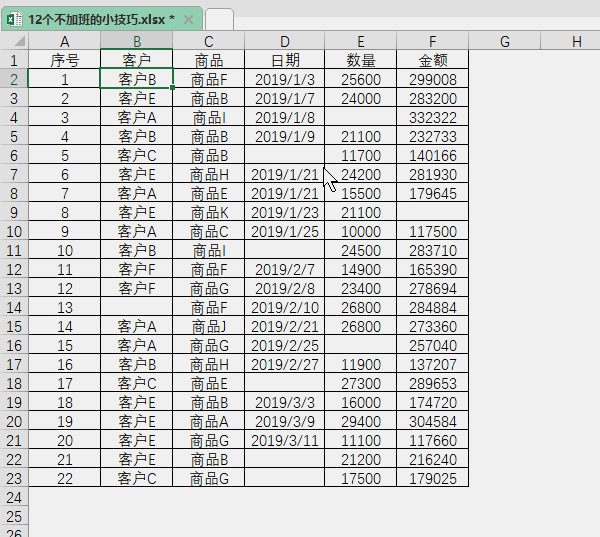The image size is (600, 537).
Task: Select the quantity cell with value 29400
Action: coord(360,421)
